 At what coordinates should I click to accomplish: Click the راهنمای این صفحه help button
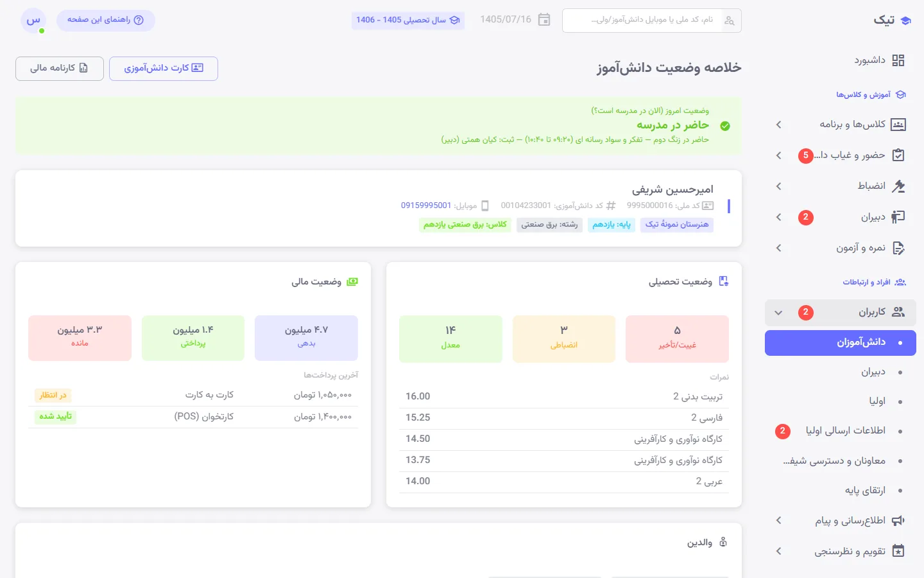[x=106, y=21]
